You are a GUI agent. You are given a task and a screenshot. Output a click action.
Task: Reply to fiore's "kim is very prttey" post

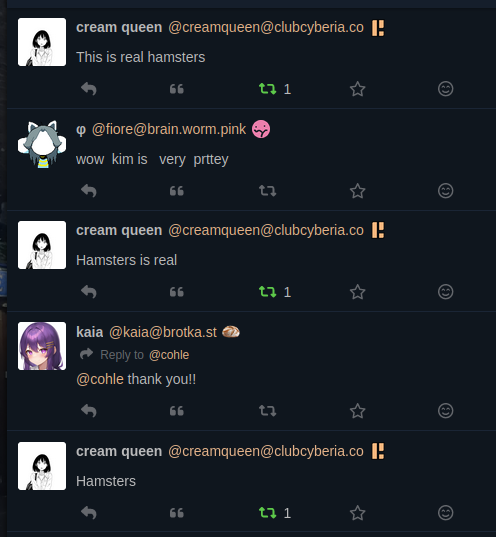(89, 191)
